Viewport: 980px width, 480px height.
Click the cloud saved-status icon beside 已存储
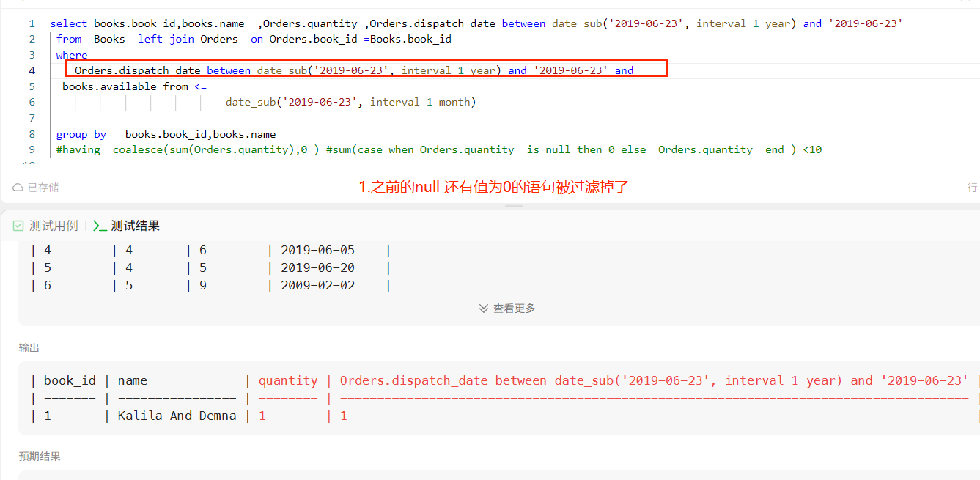coord(18,188)
